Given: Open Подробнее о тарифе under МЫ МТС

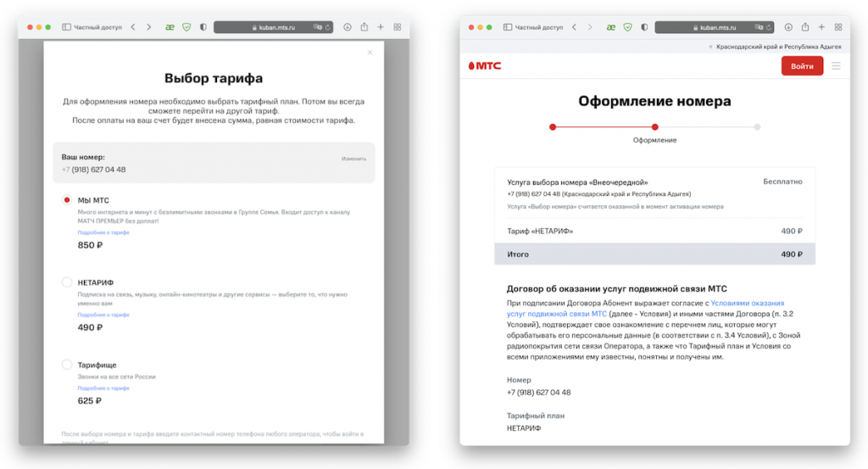Looking at the screenshot, I should click(x=103, y=232).
